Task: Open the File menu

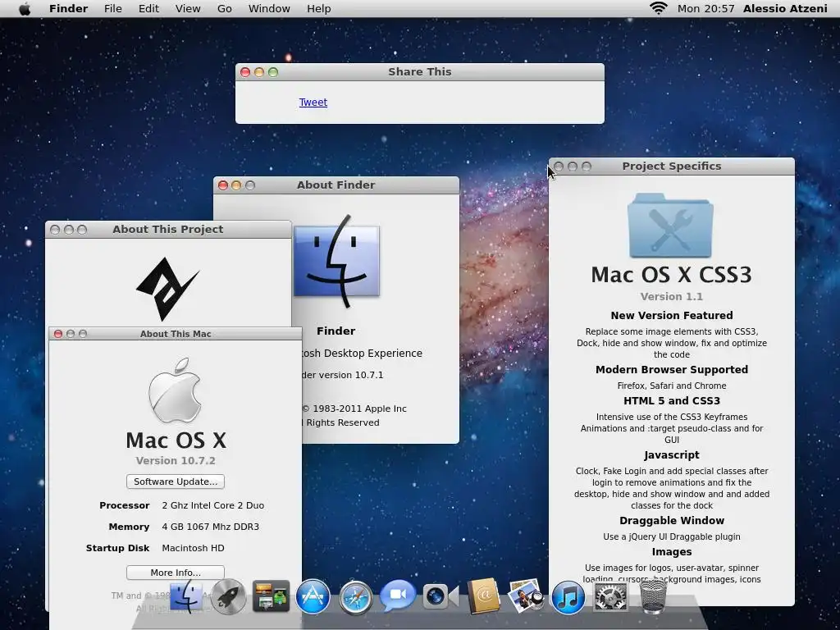Action: (x=112, y=8)
